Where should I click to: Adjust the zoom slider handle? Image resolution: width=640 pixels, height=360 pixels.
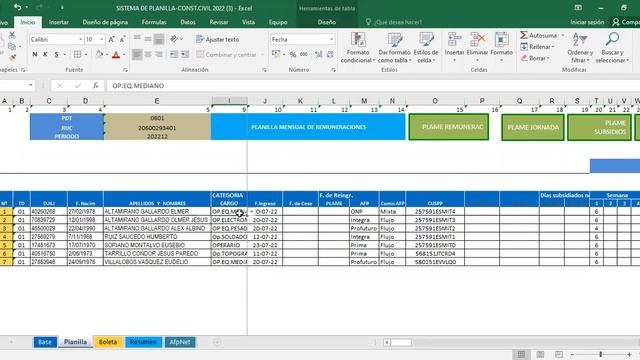pos(600,354)
